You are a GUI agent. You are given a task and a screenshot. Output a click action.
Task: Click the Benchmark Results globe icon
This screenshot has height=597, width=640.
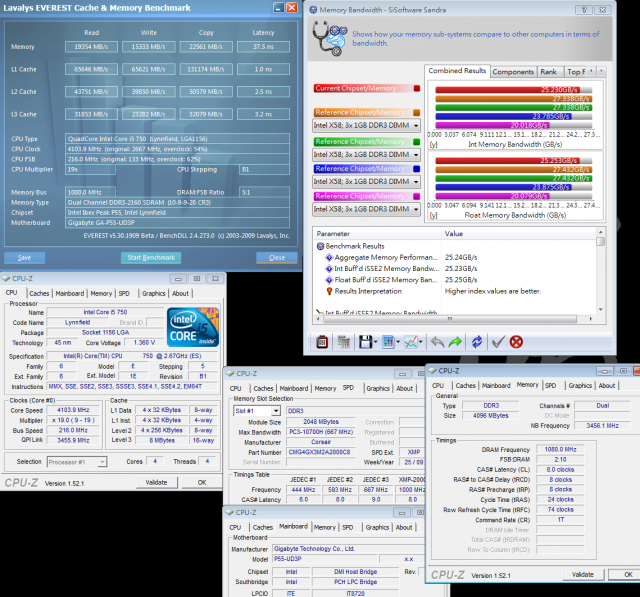[x=321, y=246]
